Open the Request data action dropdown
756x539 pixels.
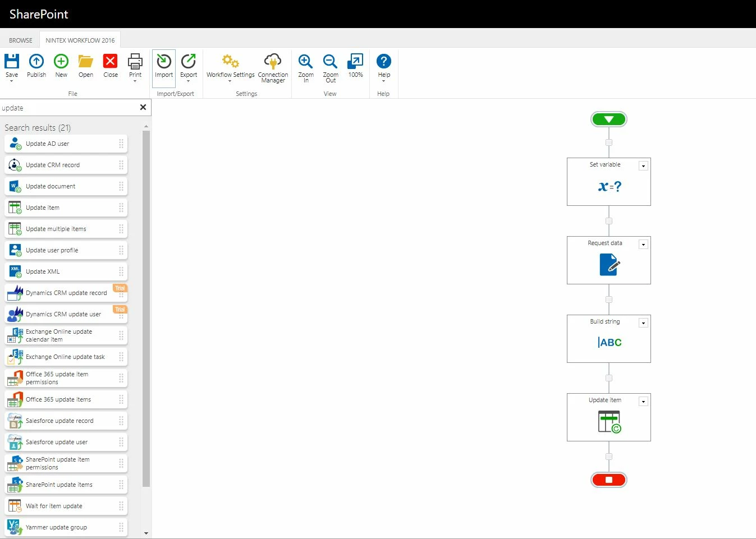[x=644, y=245]
